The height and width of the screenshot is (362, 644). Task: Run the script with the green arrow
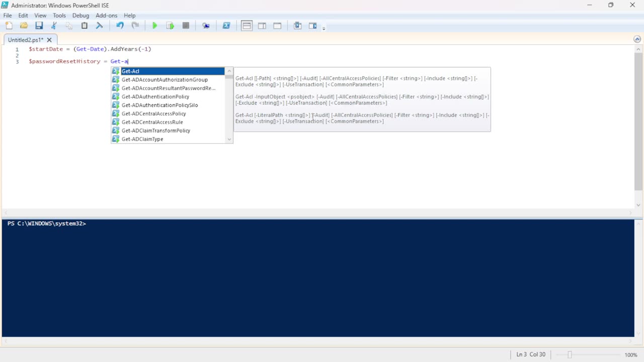coord(155,26)
